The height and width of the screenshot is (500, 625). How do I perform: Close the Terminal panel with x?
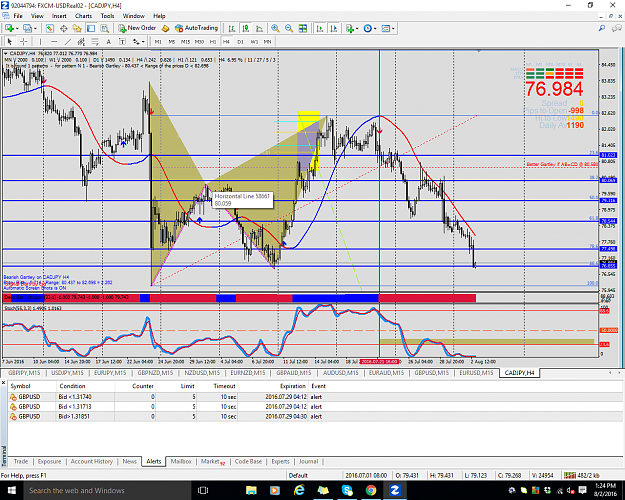click(3, 383)
